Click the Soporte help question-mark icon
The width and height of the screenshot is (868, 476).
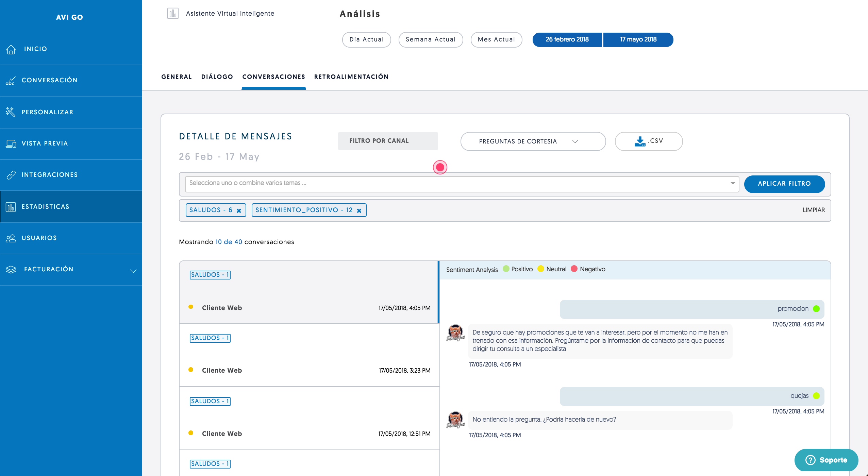pos(810,460)
